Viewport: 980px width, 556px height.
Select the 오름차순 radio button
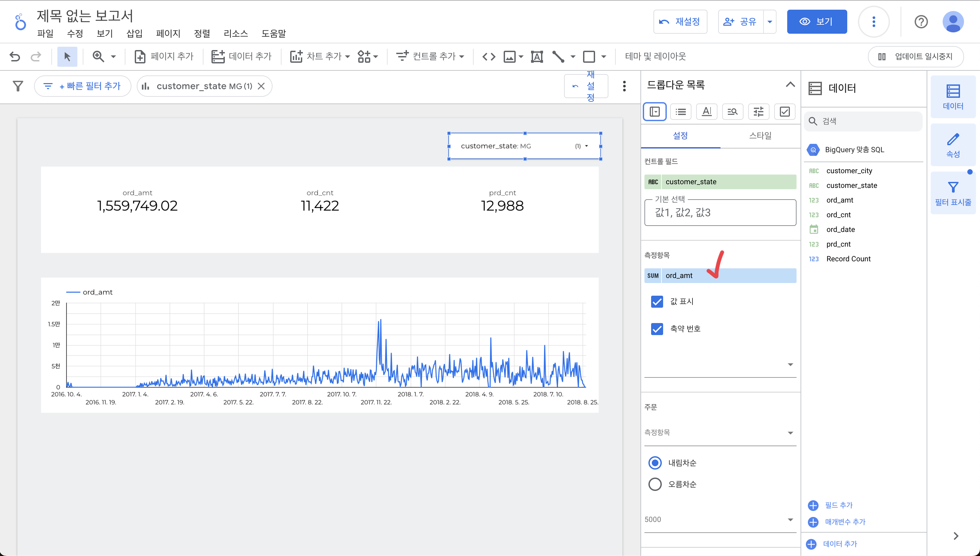[x=655, y=484]
